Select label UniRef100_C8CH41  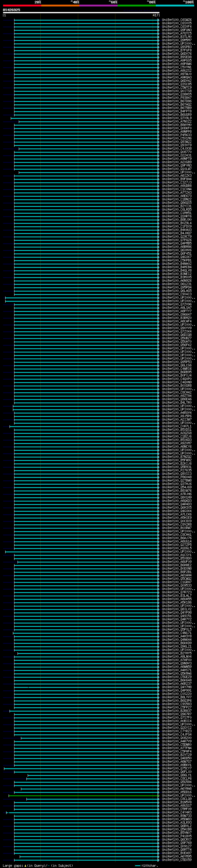[177, 535]
